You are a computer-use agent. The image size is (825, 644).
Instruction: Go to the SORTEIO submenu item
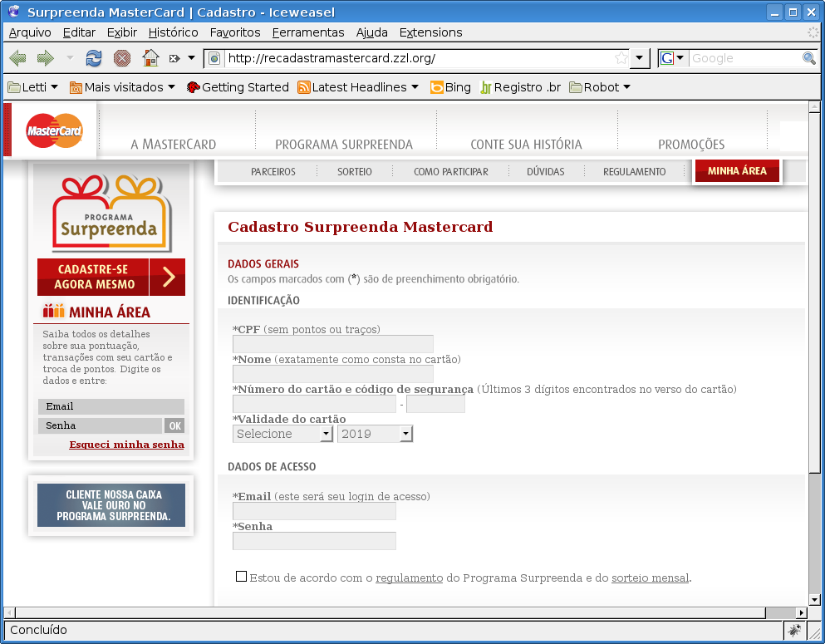tap(355, 171)
